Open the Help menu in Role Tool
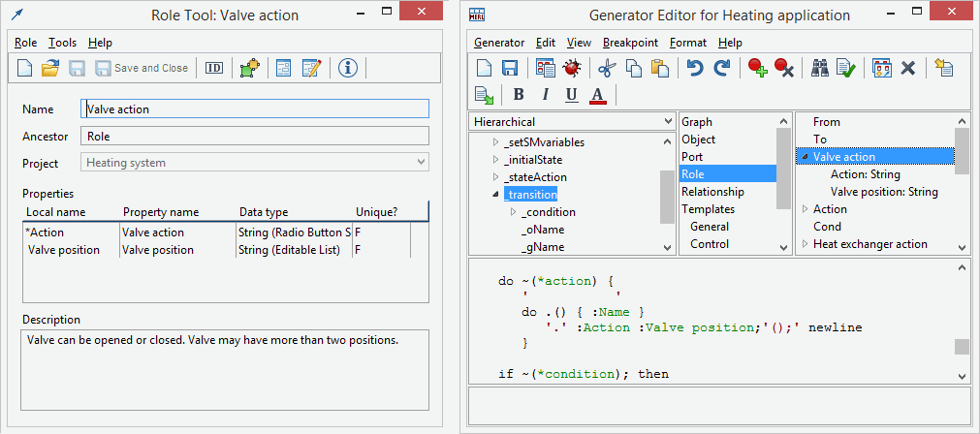980x434 pixels. pos(100,43)
